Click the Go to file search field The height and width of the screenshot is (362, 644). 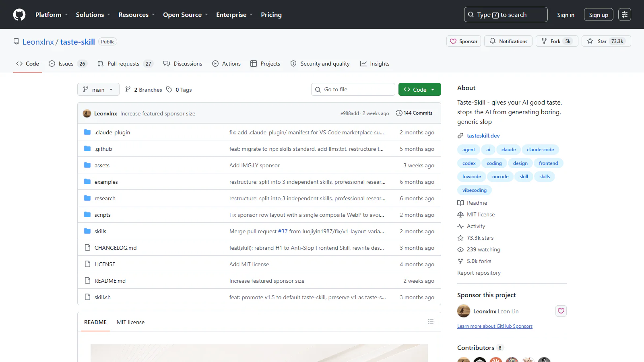click(353, 89)
